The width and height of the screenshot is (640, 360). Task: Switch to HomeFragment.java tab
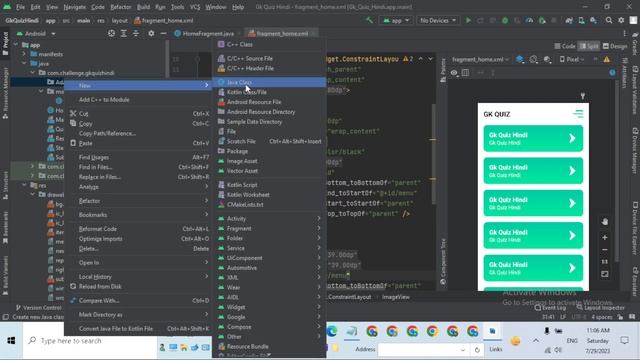click(x=208, y=33)
